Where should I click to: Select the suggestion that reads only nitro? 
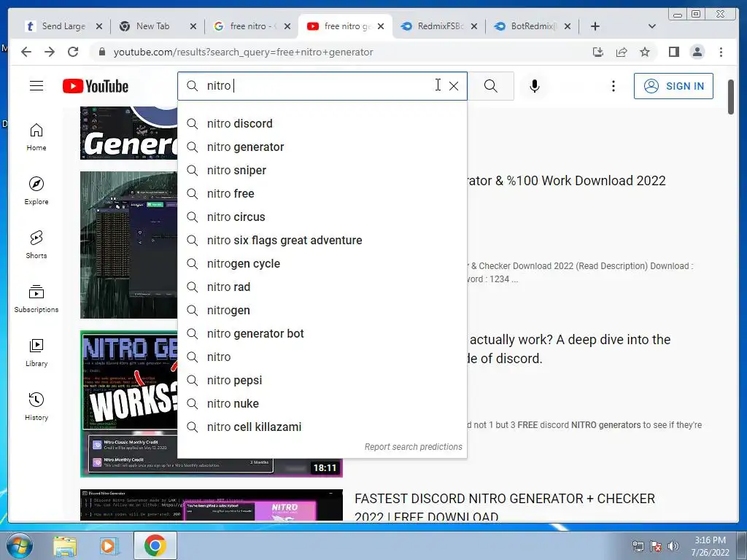(322, 357)
